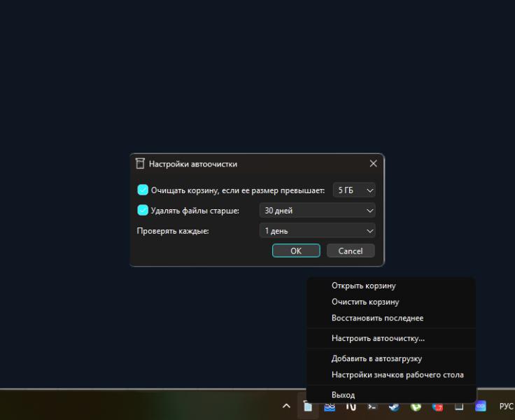Click the recycle bin icon in dialog title
Image resolution: width=515 pixels, height=420 pixels.
tap(140, 163)
